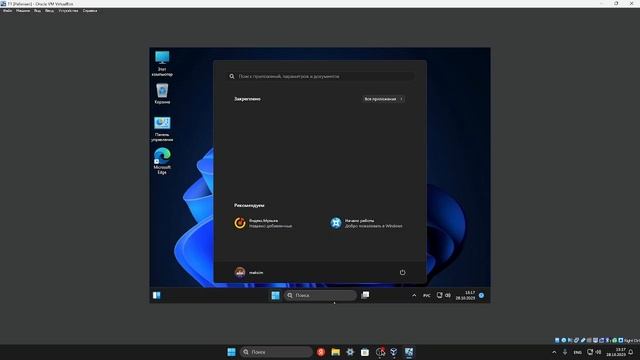Click the host network tray icon
The height and width of the screenshot is (360, 640).
[590, 352]
